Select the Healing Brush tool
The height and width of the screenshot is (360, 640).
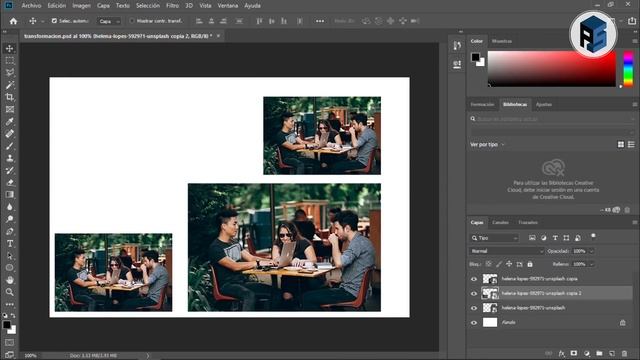coord(9,133)
